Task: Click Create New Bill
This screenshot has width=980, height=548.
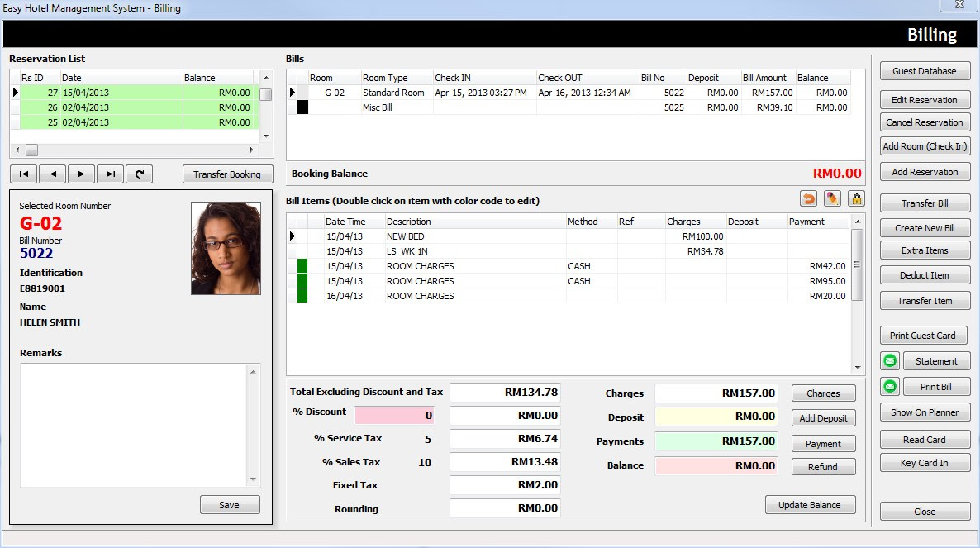Action: point(925,228)
